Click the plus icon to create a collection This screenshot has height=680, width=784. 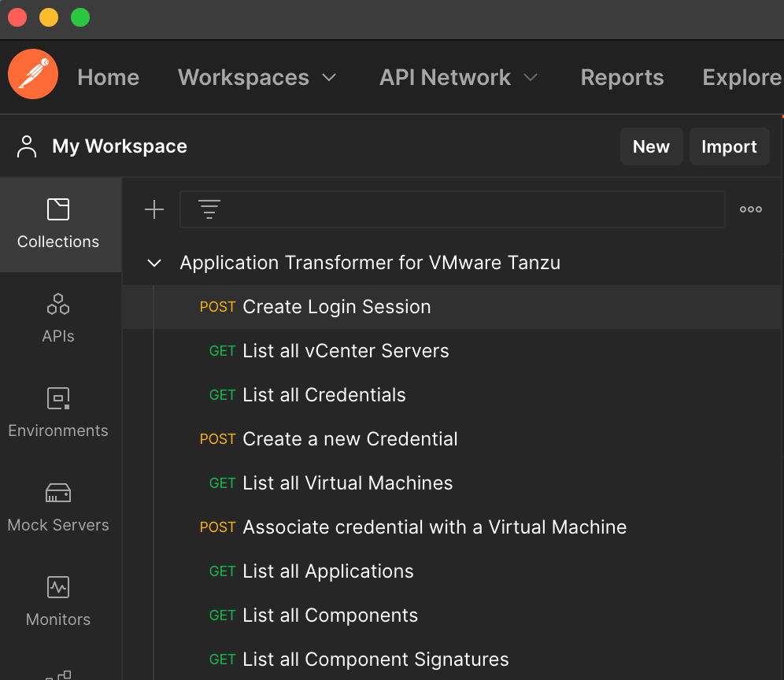pos(154,209)
